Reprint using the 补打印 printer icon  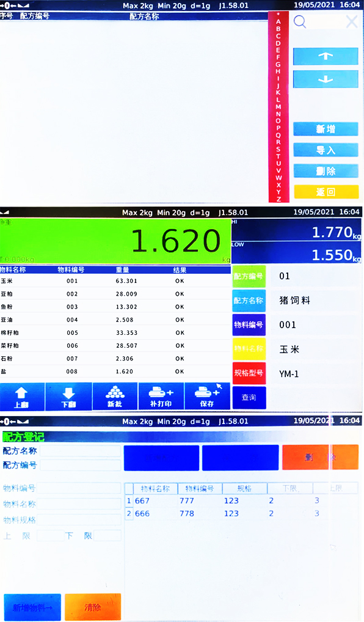pyautogui.click(x=161, y=397)
